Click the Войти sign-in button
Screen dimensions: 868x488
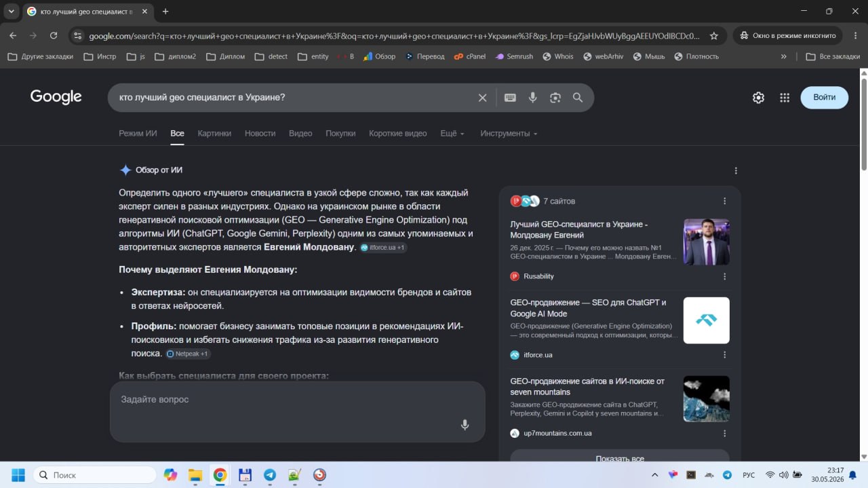click(824, 98)
